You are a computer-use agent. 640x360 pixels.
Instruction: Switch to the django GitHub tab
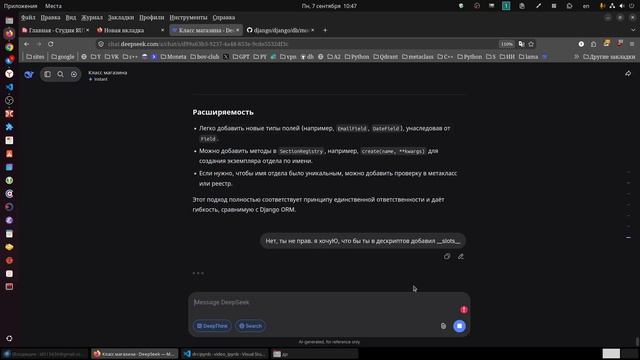pos(280,30)
